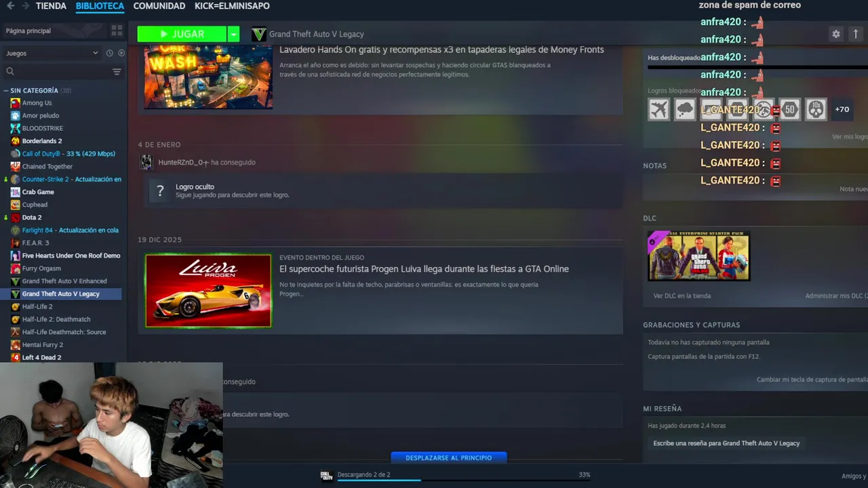Open El supercoche futurista Progen Luiva article
868x488 pixels.
pyautogui.click(x=424, y=269)
